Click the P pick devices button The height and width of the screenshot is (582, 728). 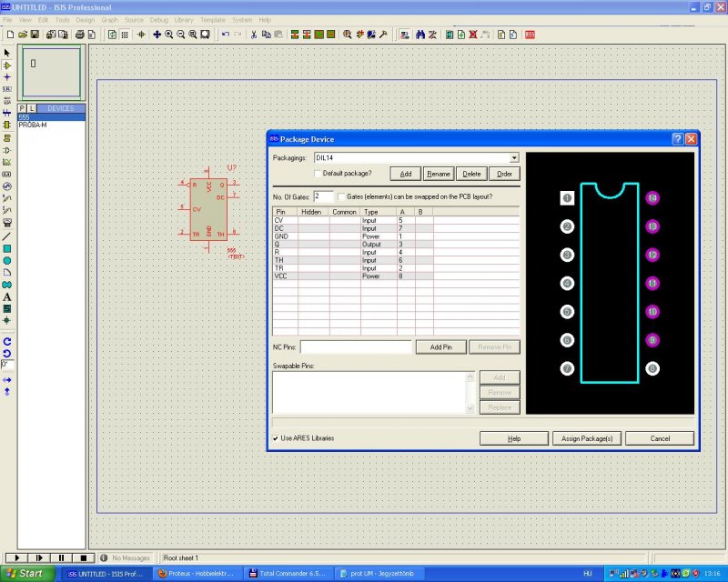pos(22,108)
